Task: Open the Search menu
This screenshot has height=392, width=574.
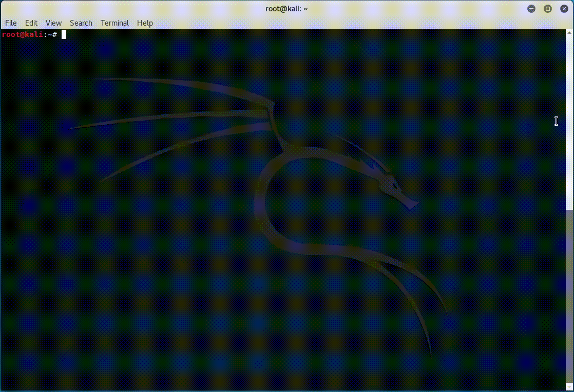Action: click(x=81, y=23)
